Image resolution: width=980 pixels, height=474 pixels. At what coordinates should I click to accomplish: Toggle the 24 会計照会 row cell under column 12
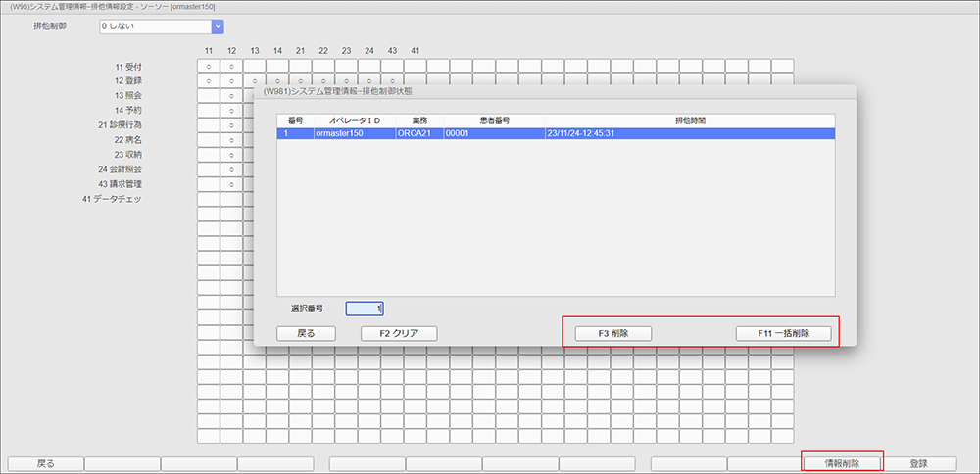[x=231, y=169]
